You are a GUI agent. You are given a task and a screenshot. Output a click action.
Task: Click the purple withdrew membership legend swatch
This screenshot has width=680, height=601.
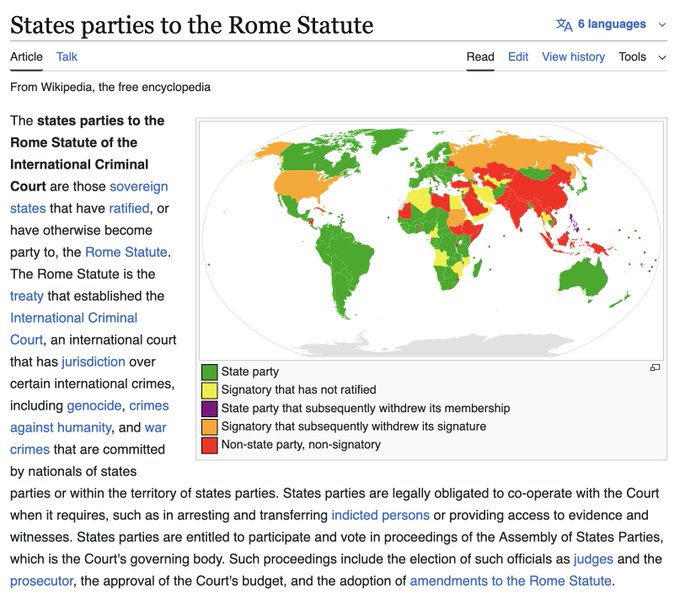209,409
